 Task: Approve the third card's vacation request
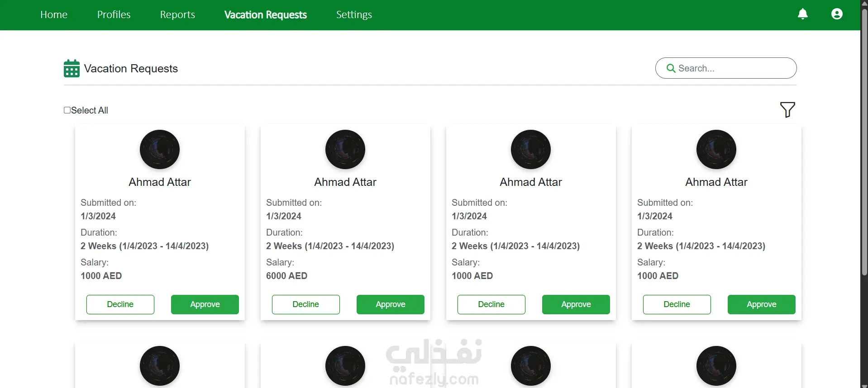576,304
